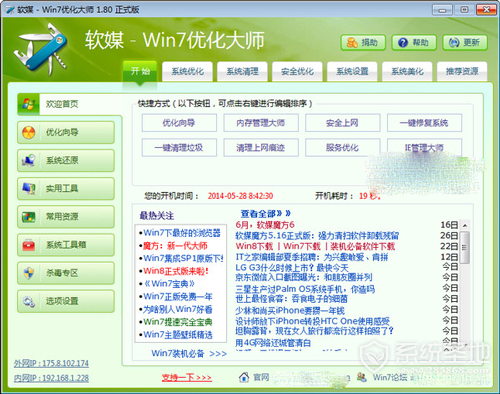Screen dimensions: 500x394
Task: Open the 三星生产过Palm OS系统手机 news link
Action: [x=305, y=289]
